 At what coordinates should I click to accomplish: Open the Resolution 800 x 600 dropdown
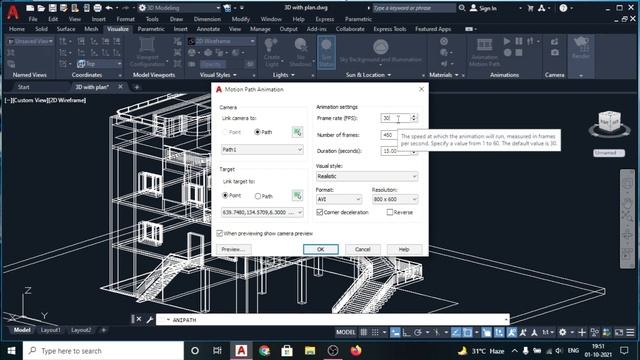pyautogui.click(x=395, y=199)
